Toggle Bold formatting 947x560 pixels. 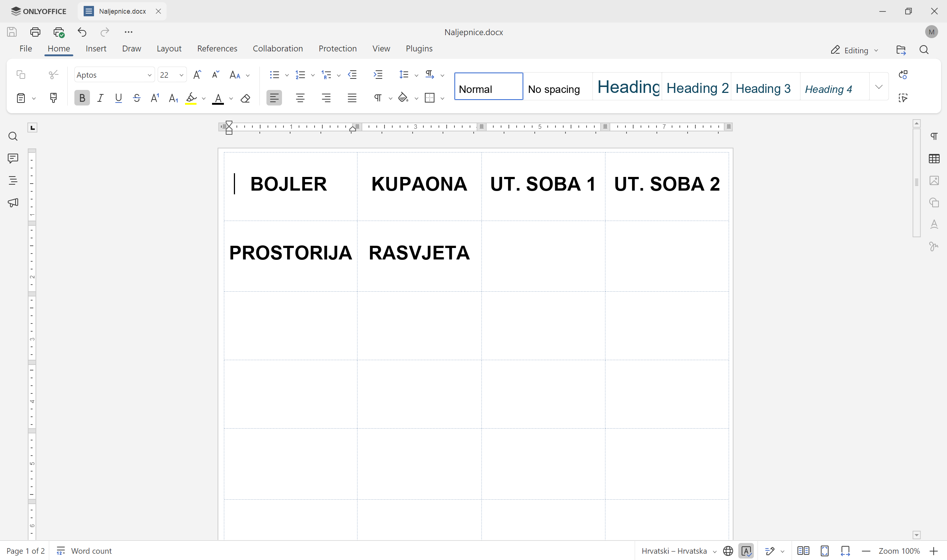82,98
